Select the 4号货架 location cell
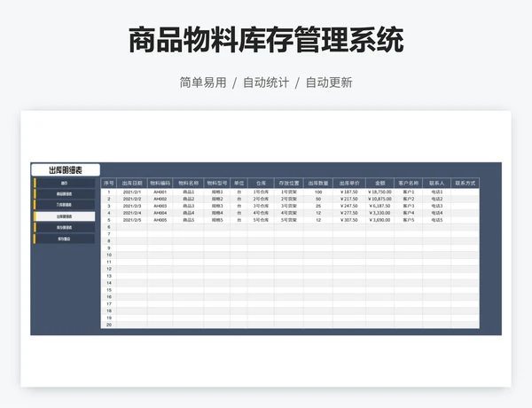 [289, 213]
